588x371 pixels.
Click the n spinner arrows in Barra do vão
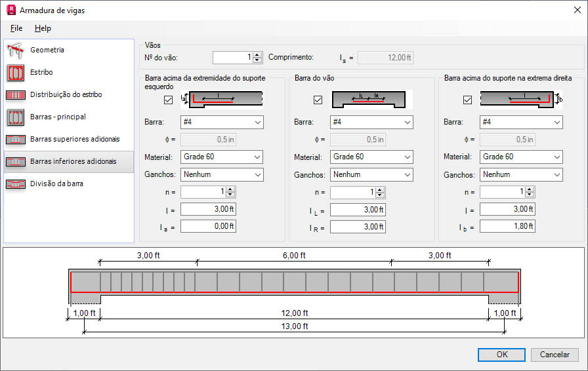pyautogui.click(x=380, y=192)
